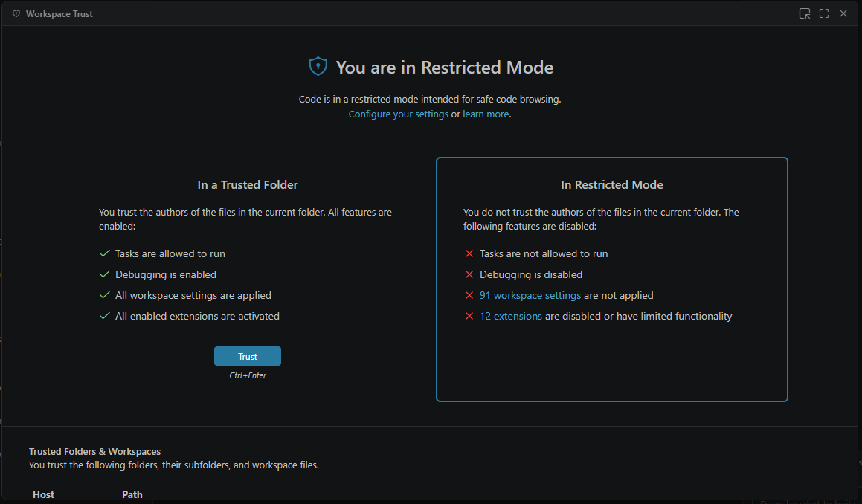The height and width of the screenshot is (504, 862).
Task: Open the 91 workspace settings link
Action: (x=530, y=295)
